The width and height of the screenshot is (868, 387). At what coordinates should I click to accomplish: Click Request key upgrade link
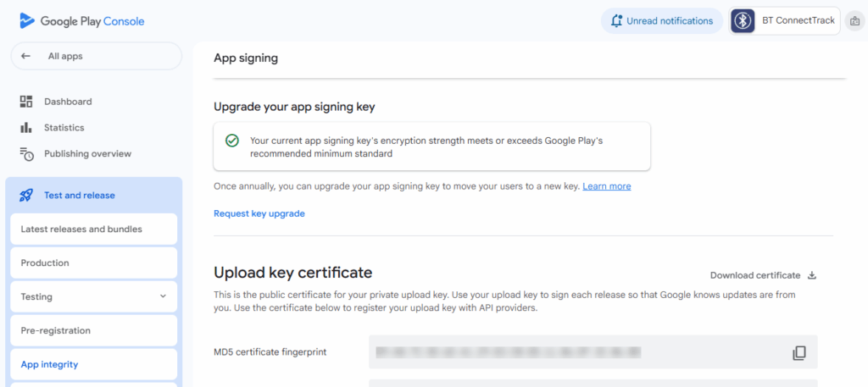(x=259, y=213)
